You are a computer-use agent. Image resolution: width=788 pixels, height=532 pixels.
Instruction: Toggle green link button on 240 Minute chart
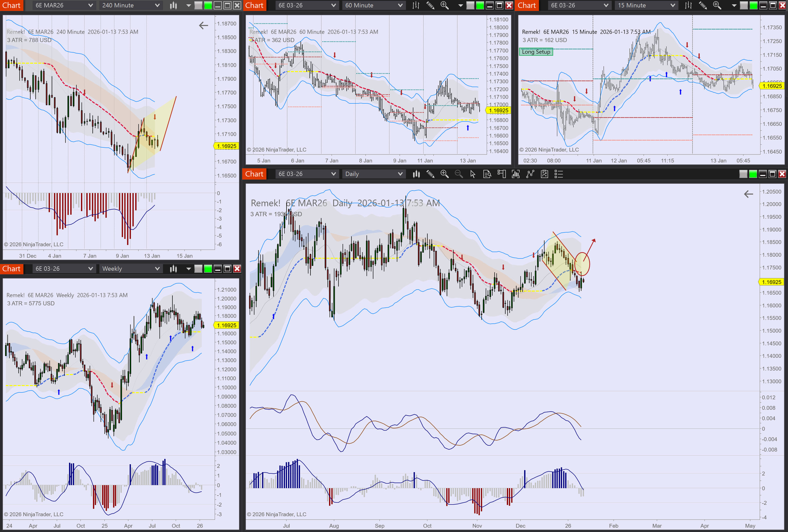click(x=208, y=5)
